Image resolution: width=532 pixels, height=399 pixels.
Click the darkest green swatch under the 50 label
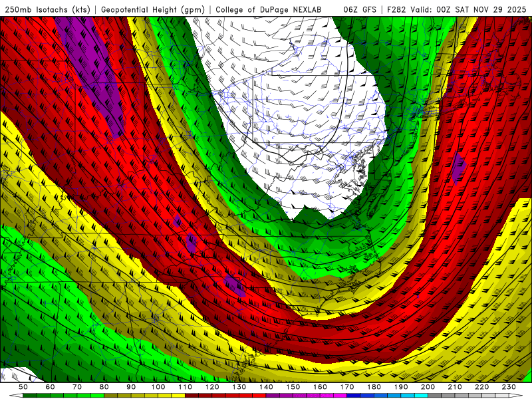[30, 396]
